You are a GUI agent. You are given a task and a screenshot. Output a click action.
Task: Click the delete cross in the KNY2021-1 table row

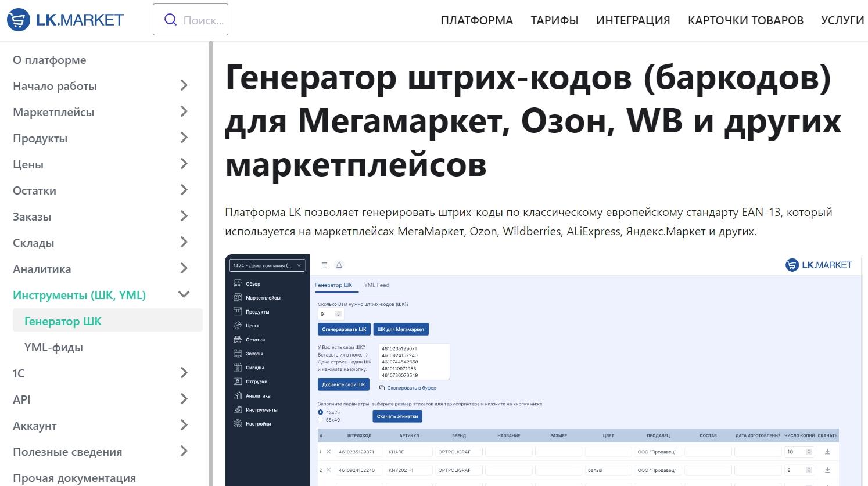pyautogui.click(x=328, y=470)
